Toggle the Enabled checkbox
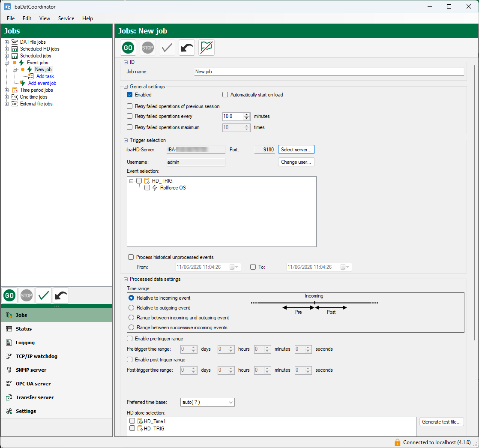Image resolution: width=479 pixels, height=448 pixels. click(x=129, y=95)
